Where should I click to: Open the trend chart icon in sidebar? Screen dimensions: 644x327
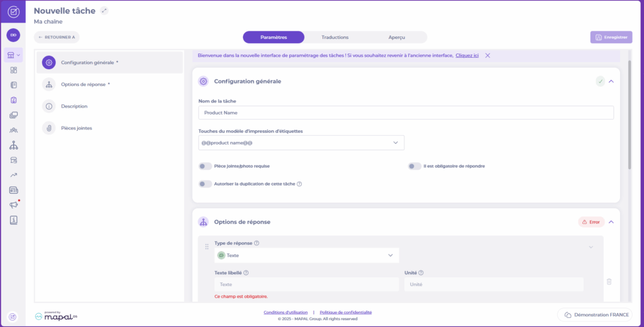[x=14, y=175]
